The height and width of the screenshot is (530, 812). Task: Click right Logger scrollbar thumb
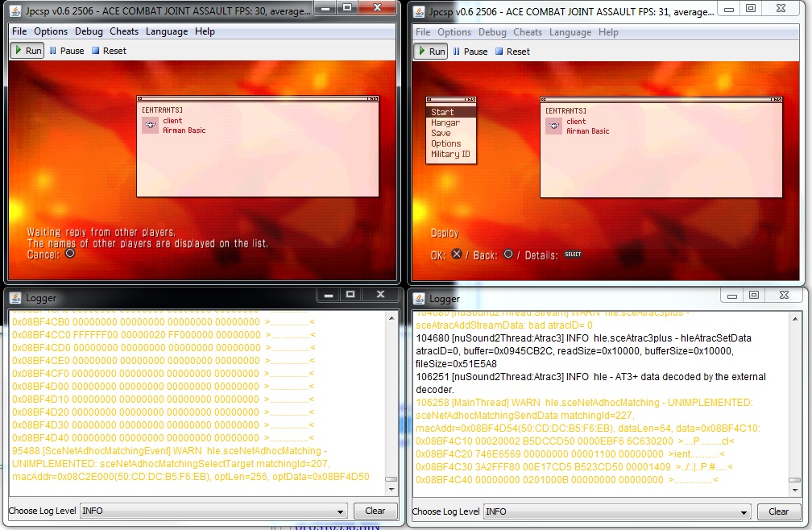795,481
